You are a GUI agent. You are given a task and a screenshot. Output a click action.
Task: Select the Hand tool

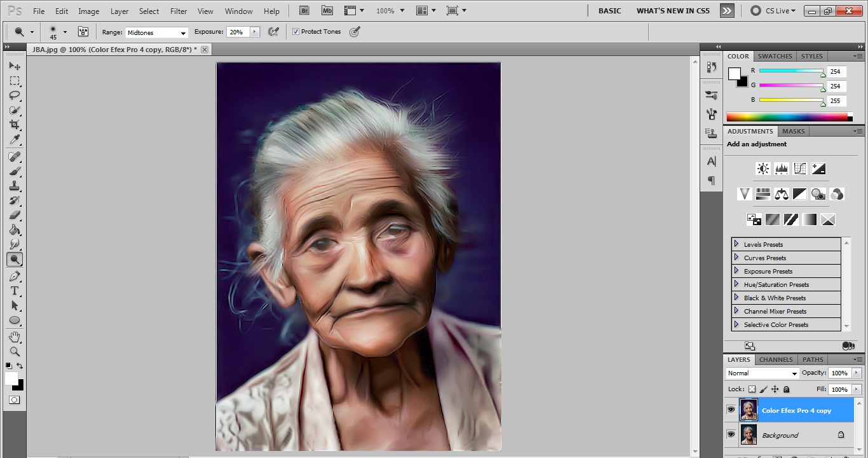pyautogui.click(x=15, y=337)
